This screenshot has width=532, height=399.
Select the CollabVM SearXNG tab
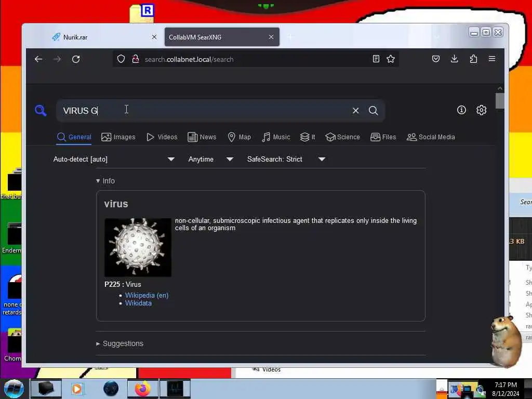pos(222,37)
